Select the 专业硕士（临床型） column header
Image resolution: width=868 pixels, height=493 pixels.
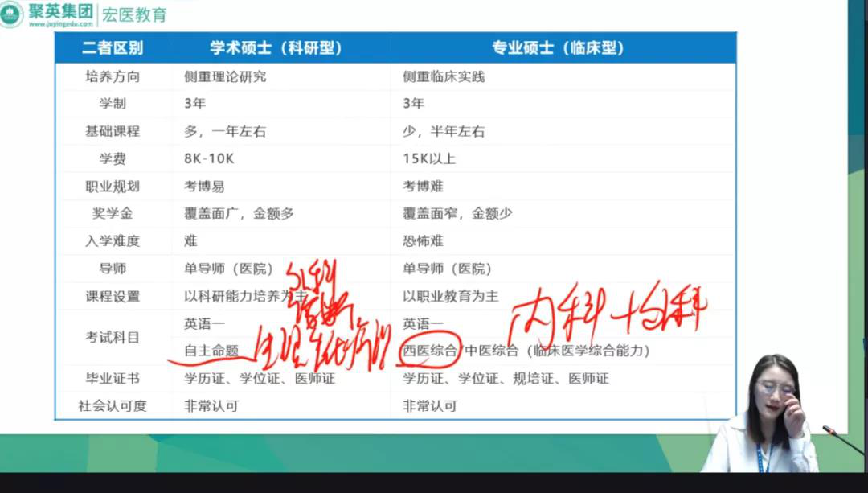pyautogui.click(x=558, y=48)
